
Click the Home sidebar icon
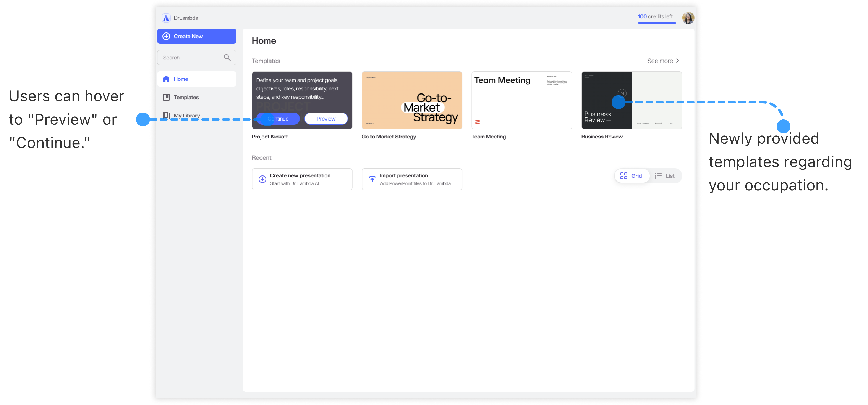point(166,79)
